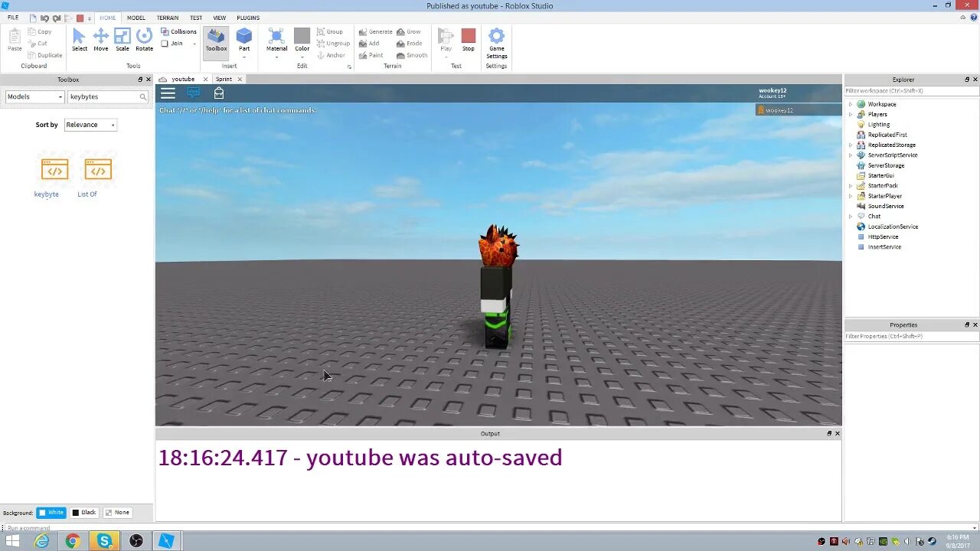
Task: Expand the Players tree node
Action: (x=850, y=114)
